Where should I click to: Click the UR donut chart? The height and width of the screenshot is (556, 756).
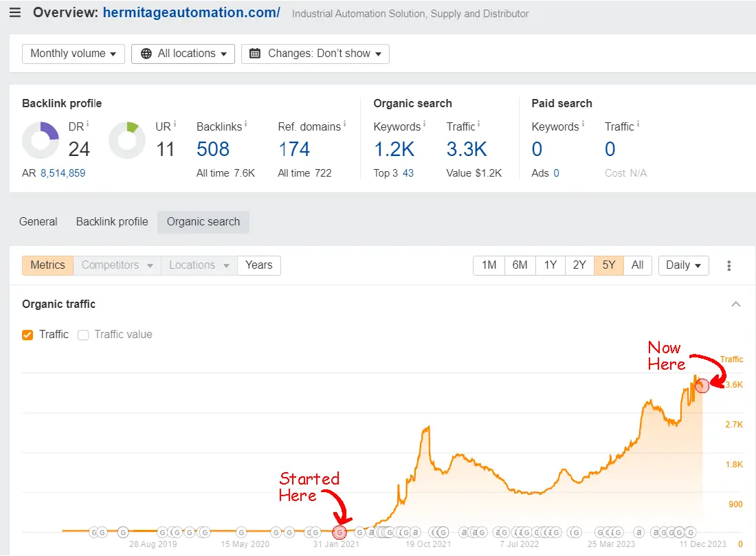[126, 140]
